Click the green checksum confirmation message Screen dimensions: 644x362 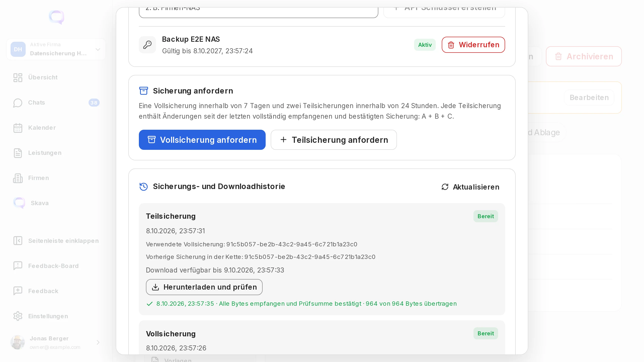coord(301,304)
